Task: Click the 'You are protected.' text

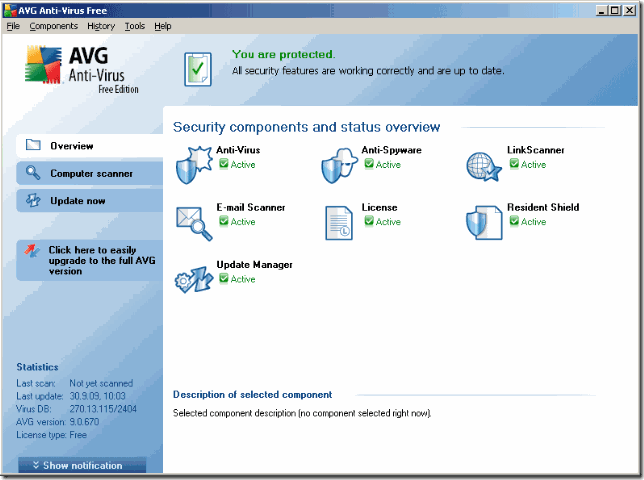Action: coord(283,54)
